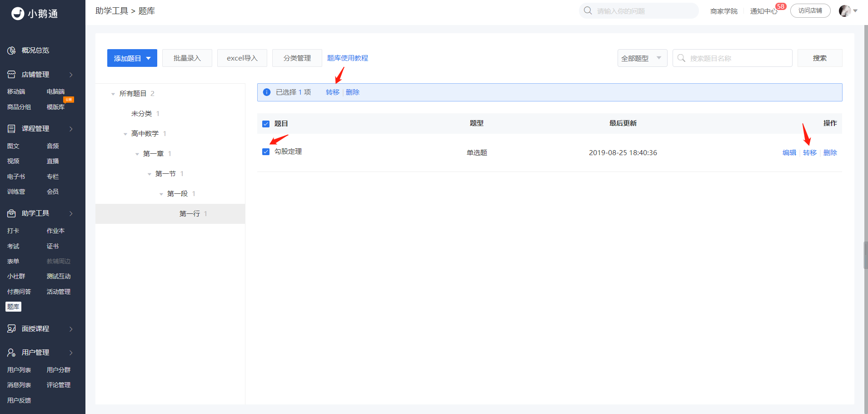Open the user avatar menu
The height and width of the screenshot is (414, 868).
pos(848,11)
